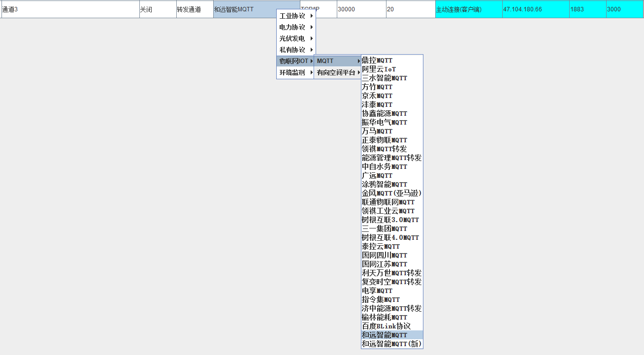The image size is (644, 355).
Task: Open the 电力协议 submenu
Action: tap(295, 27)
